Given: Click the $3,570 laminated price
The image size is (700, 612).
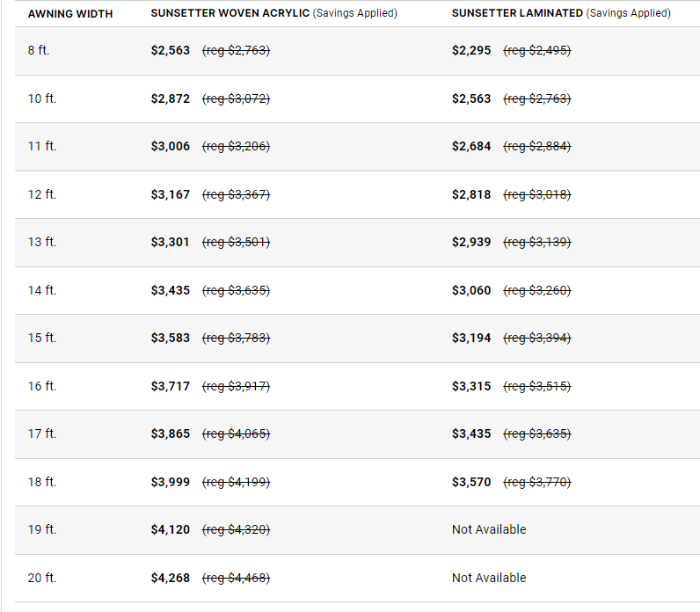Looking at the screenshot, I should [471, 482].
